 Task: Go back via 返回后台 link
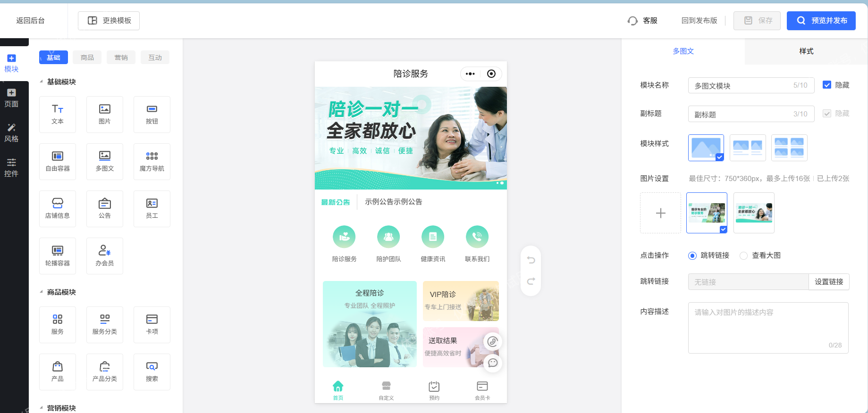click(x=30, y=21)
